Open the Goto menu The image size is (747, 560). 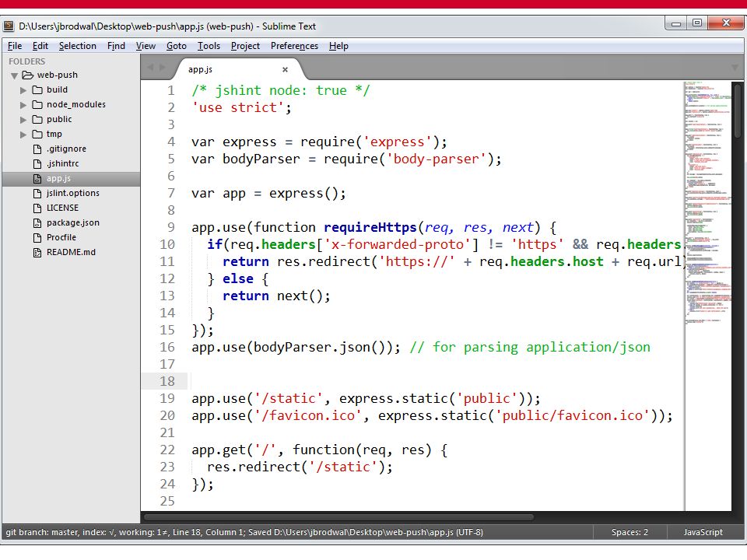tap(177, 46)
